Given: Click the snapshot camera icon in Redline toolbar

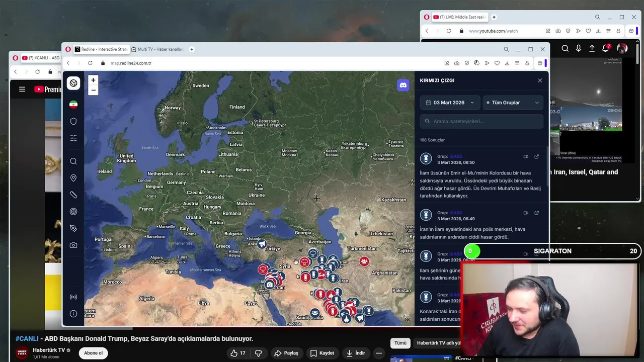Looking at the screenshot, I should pos(456,63).
